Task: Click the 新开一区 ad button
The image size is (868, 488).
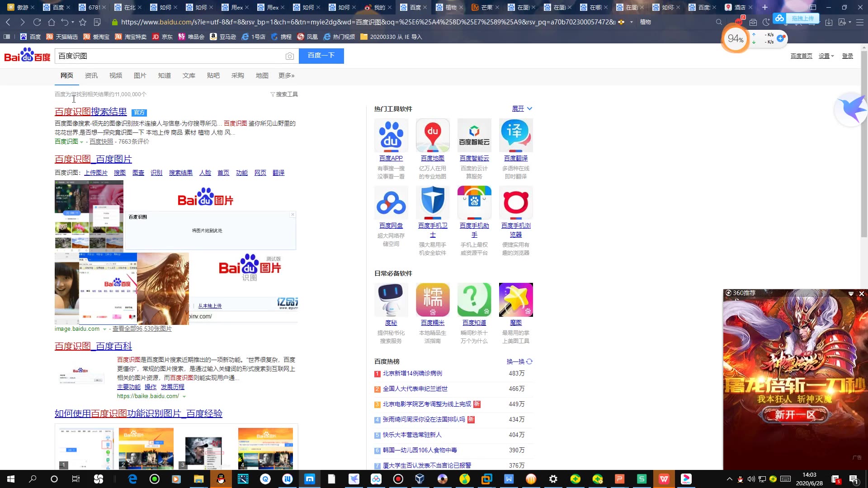Action: (795, 415)
